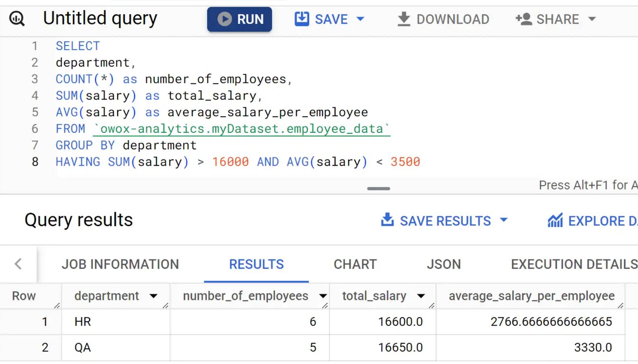Click number_of_employees value 6 for HR
638x364 pixels.
pos(313,322)
